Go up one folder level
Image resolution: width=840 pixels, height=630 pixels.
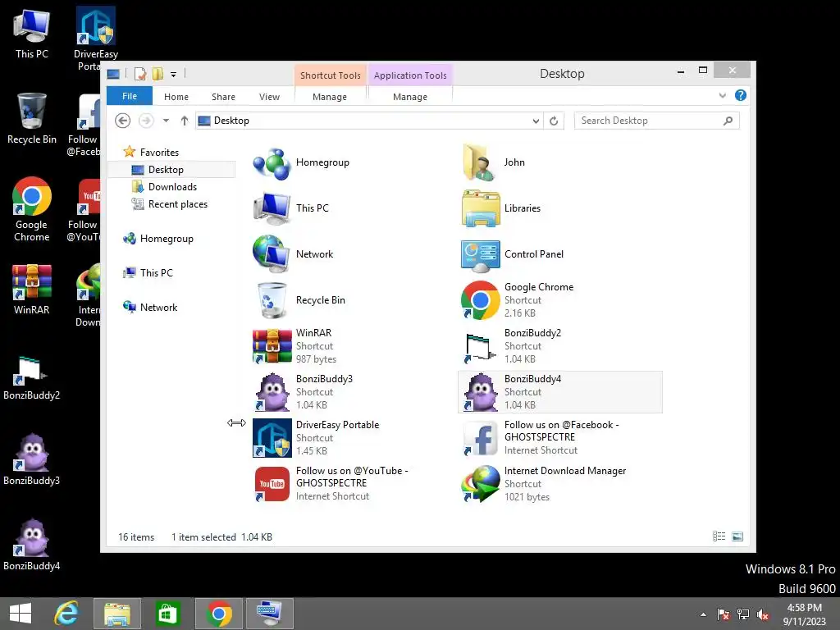(185, 121)
